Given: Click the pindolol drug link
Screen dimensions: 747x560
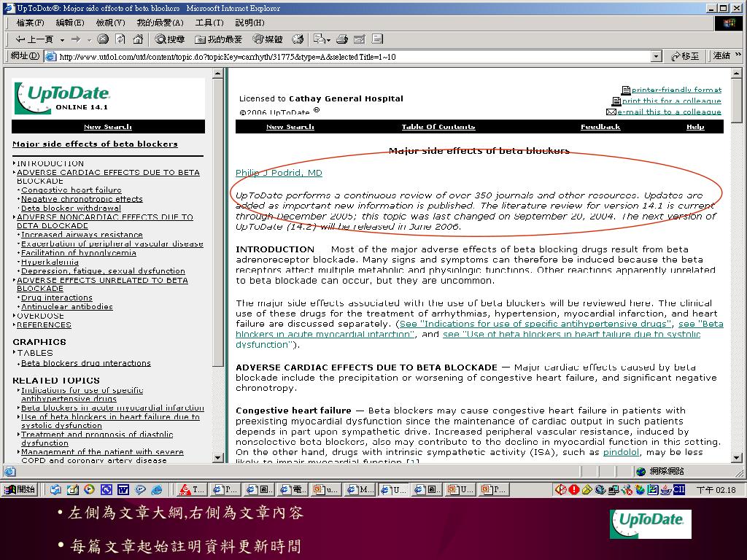Looking at the screenshot, I should (x=621, y=452).
